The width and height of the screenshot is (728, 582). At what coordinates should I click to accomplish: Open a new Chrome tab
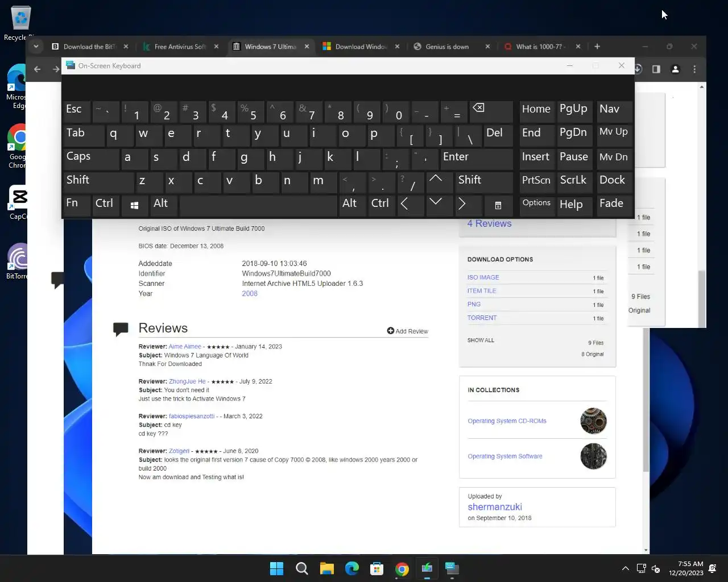pos(597,47)
